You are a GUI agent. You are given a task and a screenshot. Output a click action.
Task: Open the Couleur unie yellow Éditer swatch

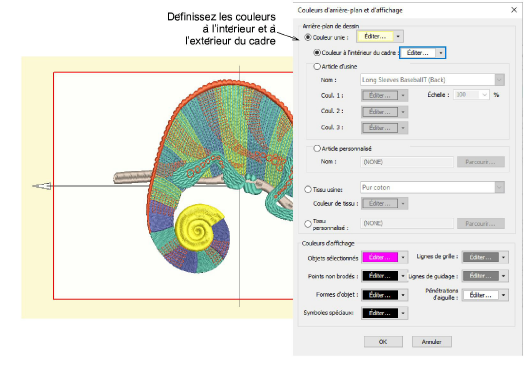point(375,36)
